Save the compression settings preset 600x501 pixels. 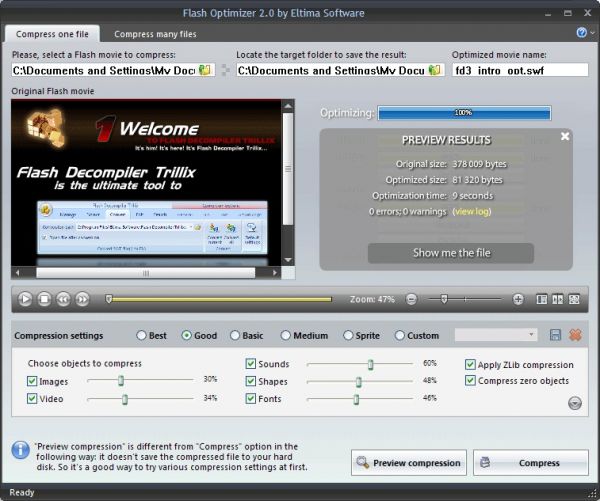555,335
